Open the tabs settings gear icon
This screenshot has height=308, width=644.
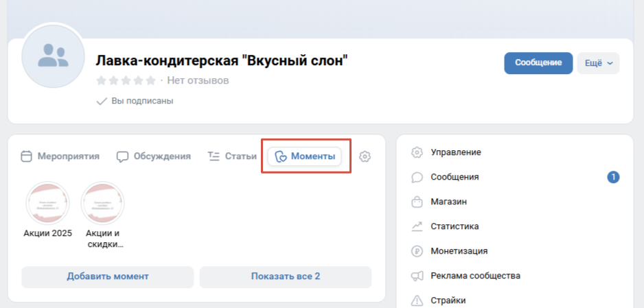(365, 156)
